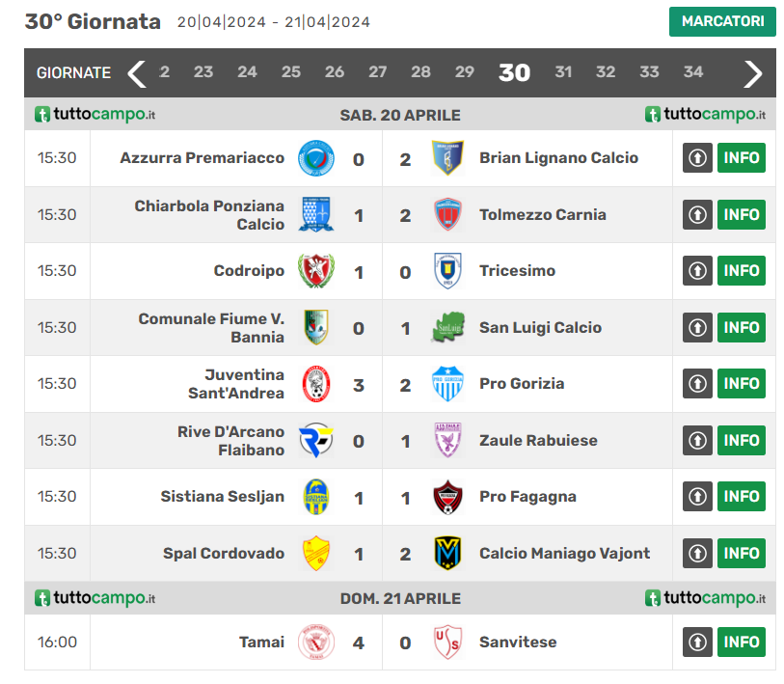Select matchday 31 in the Giornate bar
Screen dimensions: 784x684
click(x=563, y=72)
